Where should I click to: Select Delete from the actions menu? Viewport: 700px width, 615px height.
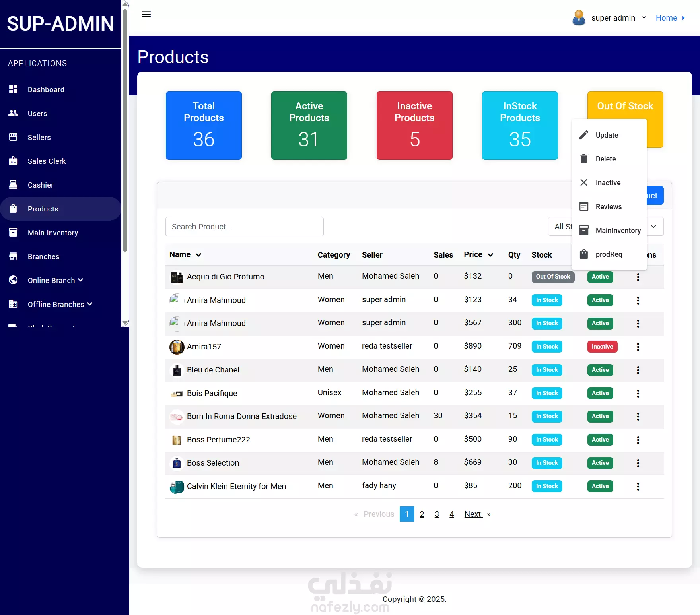pyautogui.click(x=609, y=159)
